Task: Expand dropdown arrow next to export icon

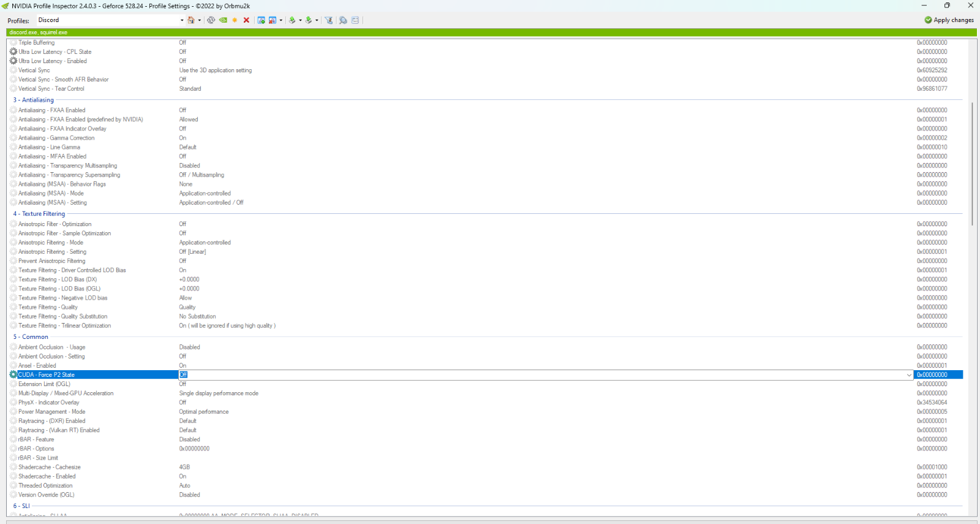Action: (300, 20)
